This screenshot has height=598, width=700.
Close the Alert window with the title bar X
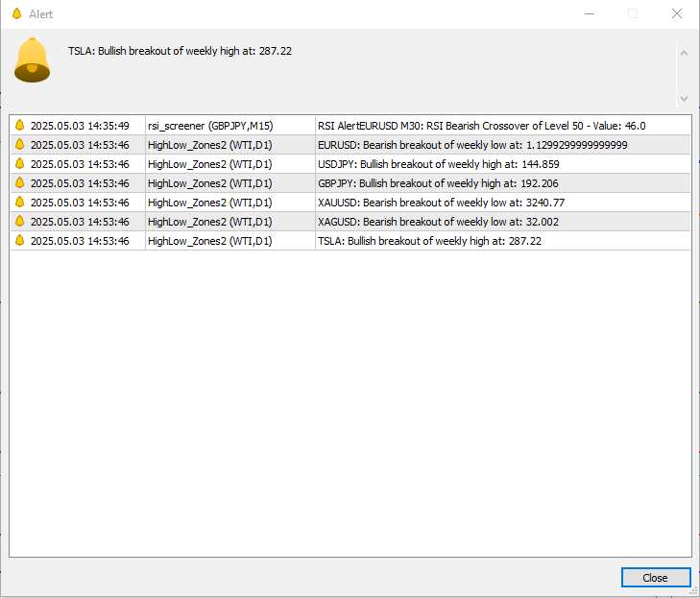tap(677, 13)
